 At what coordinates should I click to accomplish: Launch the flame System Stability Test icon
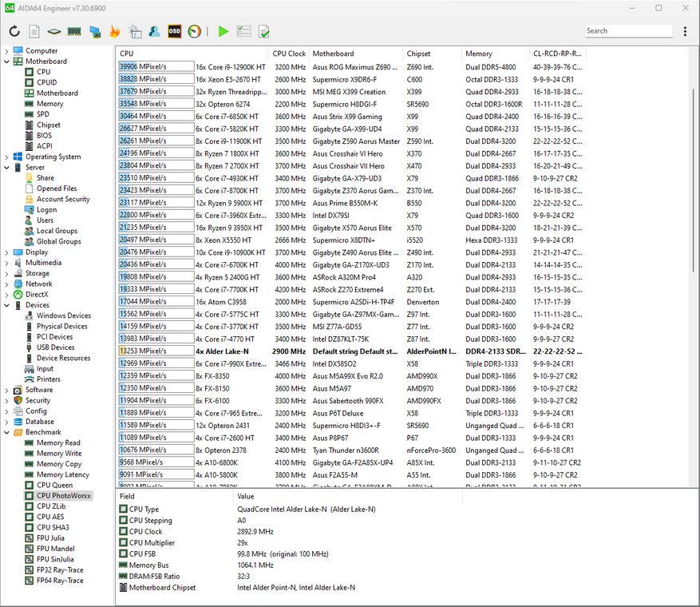115,31
